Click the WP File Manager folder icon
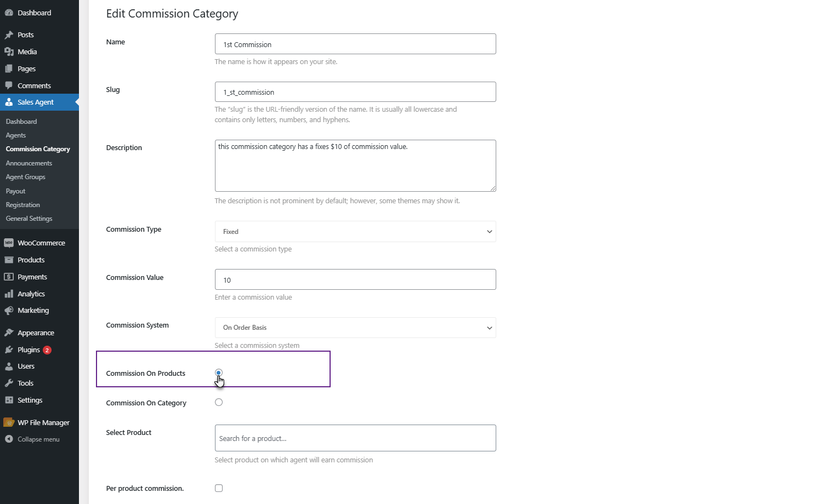The width and height of the screenshot is (834, 504). point(9,422)
